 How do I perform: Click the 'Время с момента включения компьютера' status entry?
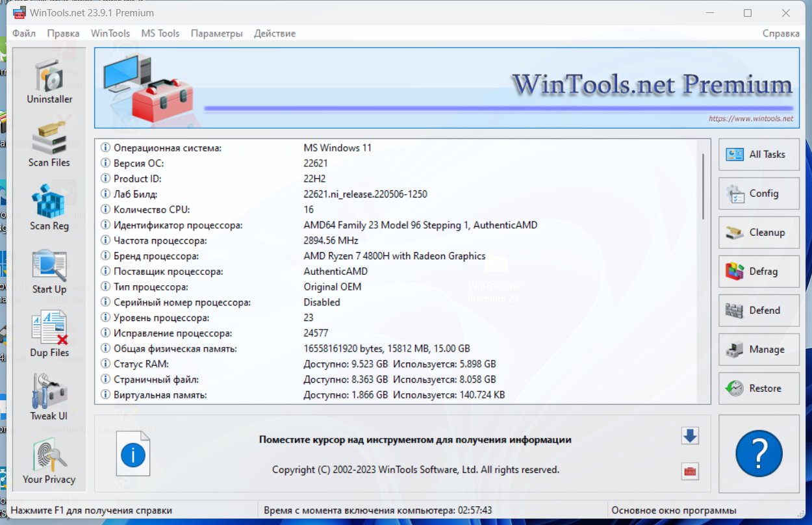(x=377, y=511)
